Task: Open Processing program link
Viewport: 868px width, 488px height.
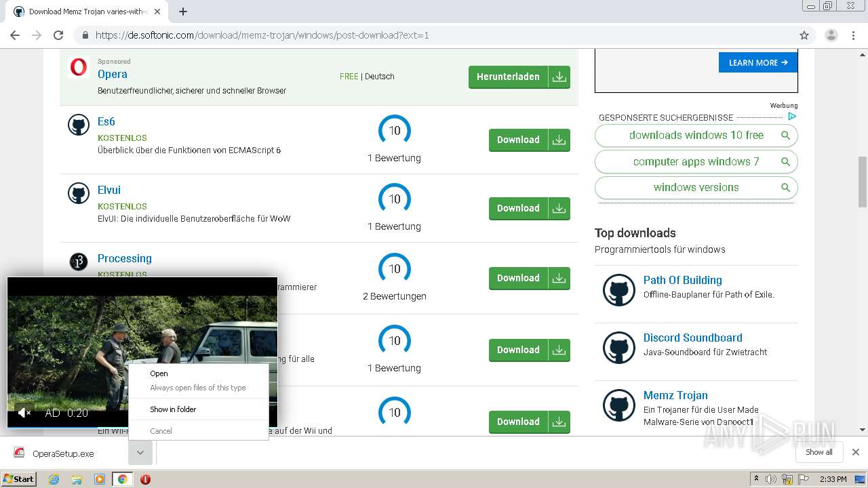Action: point(125,258)
